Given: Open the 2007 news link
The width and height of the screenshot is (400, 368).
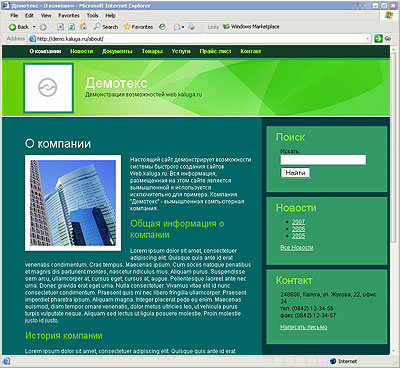Looking at the screenshot, I should click(298, 222).
